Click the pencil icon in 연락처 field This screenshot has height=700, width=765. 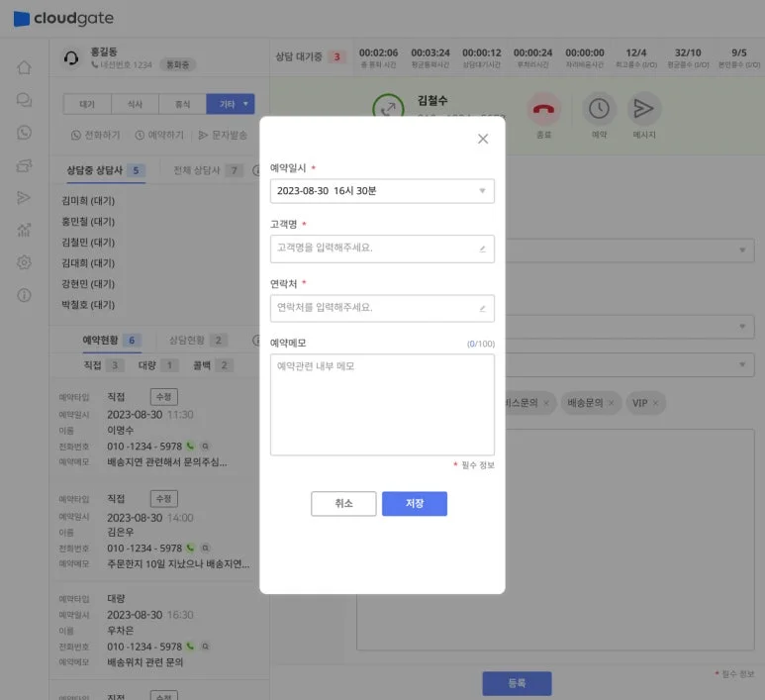[x=482, y=309]
